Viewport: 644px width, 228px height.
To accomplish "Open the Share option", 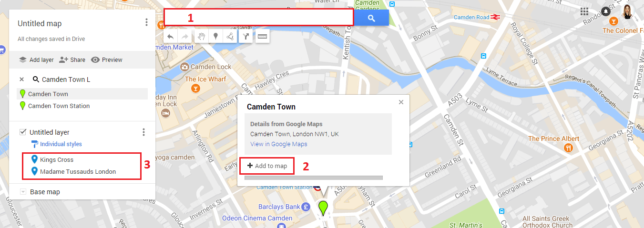I will pos(72,60).
